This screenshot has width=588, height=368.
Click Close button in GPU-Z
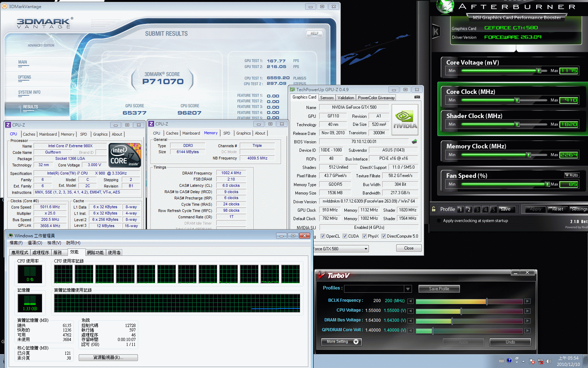(x=409, y=248)
